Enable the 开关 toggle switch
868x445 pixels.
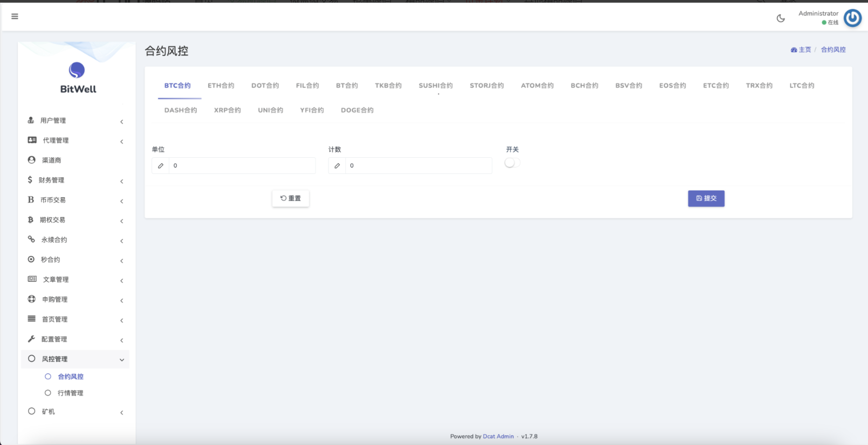pos(512,163)
